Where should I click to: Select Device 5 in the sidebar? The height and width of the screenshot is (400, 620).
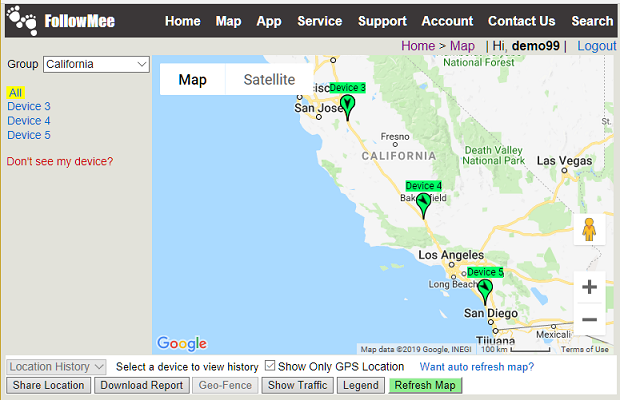[29, 135]
